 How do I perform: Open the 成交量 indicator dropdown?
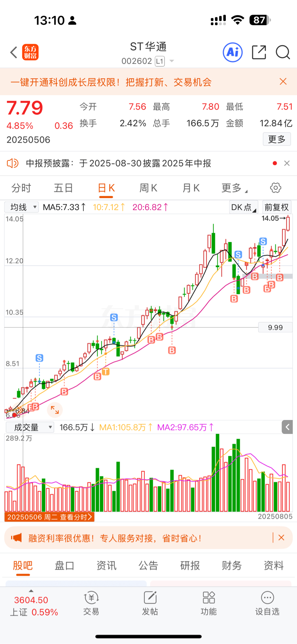click(x=29, y=427)
